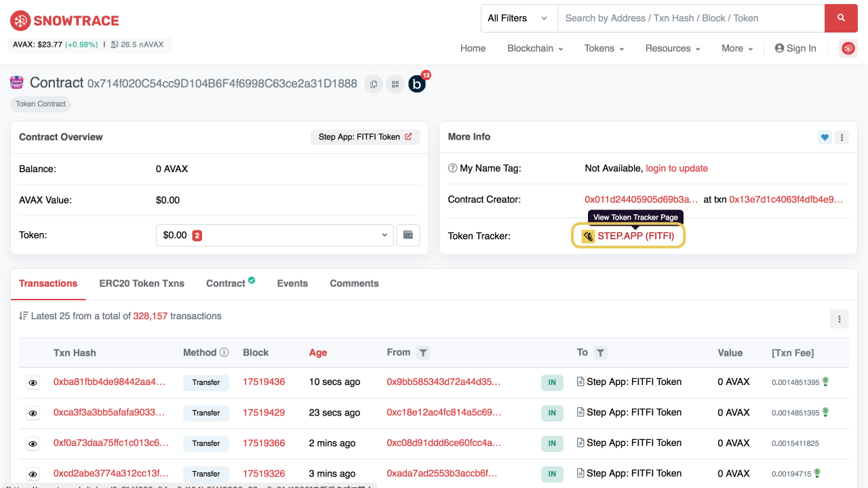The image size is (868, 488).
Task: Click the My Name Tag help icon
Action: pyautogui.click(x=453, y=168)
